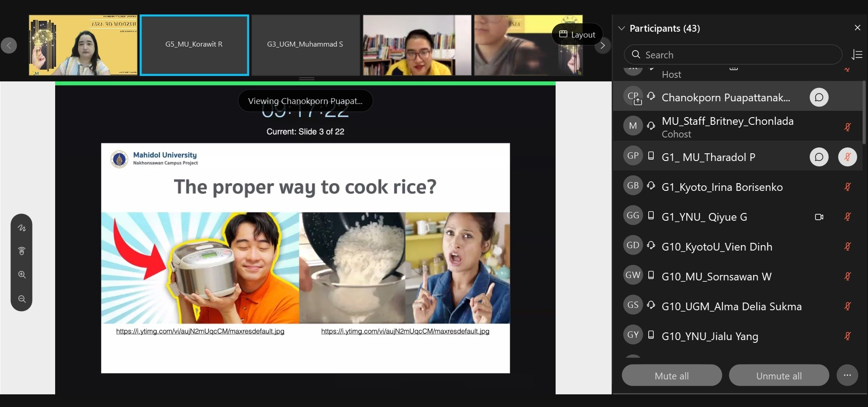Select the annotate pen tool
The width and height of the screenshot is (868, 407).
pos(22,228)
